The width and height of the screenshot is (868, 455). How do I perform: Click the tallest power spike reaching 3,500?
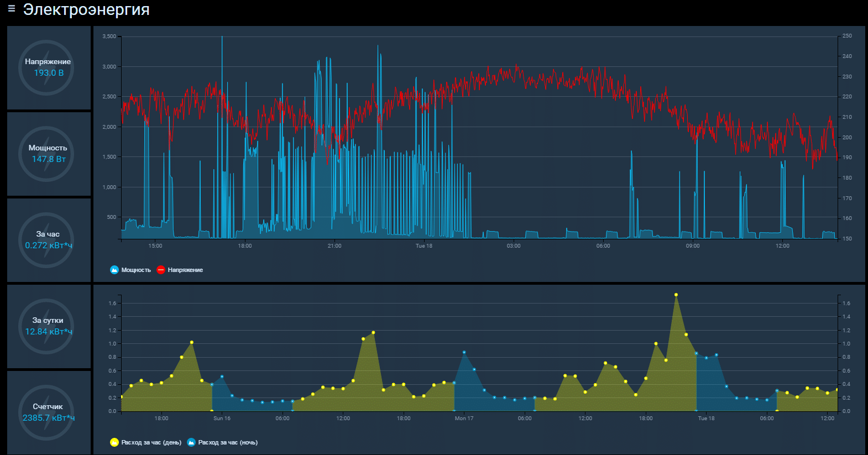222,38
